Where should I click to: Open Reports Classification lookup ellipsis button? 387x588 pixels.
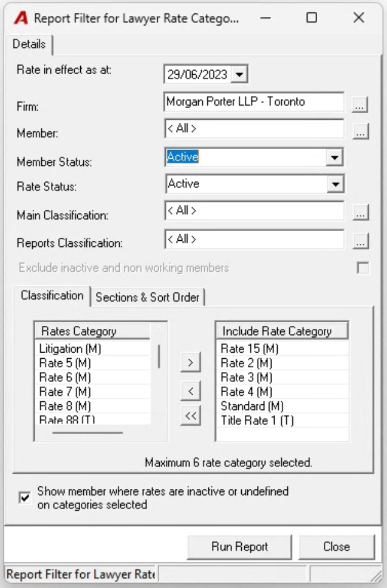pyautogui.click(x=360, y=241)
